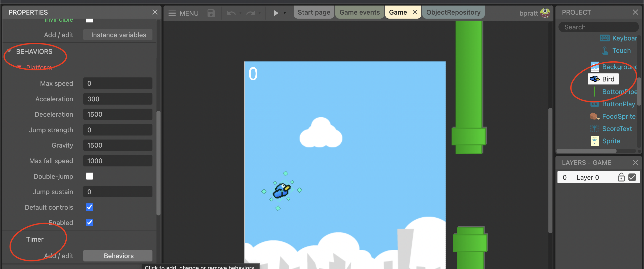Click the Project Search field
The width and height of the screenshot is (644, 269).
[599, 27]
